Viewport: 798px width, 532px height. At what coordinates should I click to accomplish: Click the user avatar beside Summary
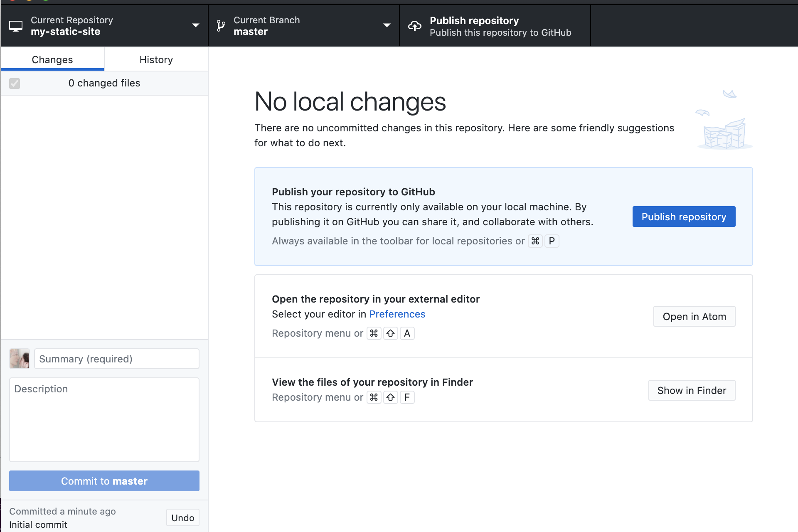tap(20, 359)
